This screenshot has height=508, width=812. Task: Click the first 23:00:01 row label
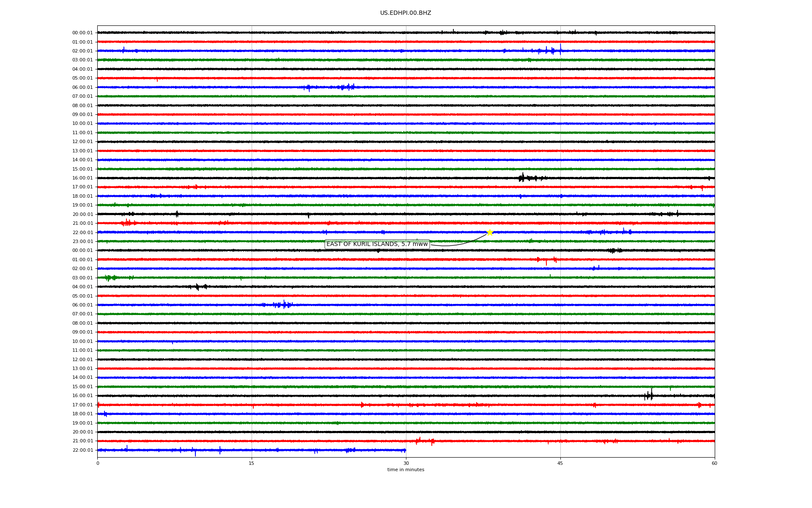coord(82,242)
